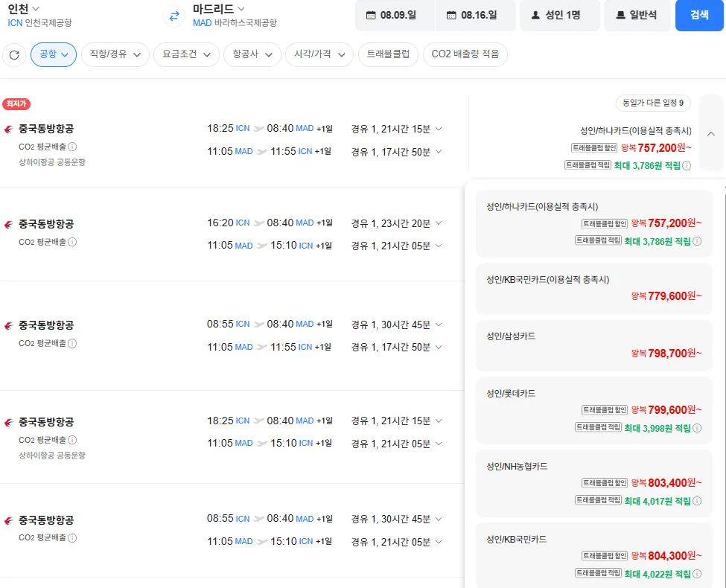This screenshot has height=588, width=726.
Task: Select 성인/롯데카드 799,600원 fare
Action: [x=594, y=411]
